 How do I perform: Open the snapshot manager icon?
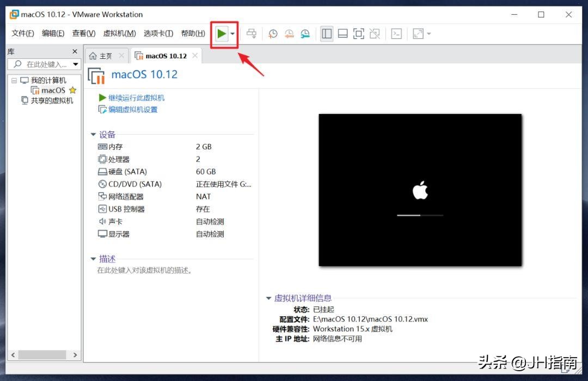point(305,34)
